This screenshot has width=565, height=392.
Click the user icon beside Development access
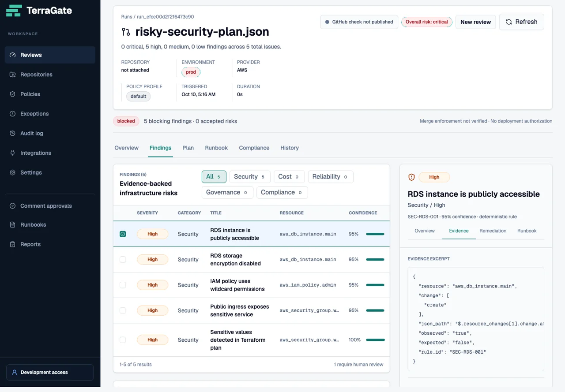click(x=15, y=372)
